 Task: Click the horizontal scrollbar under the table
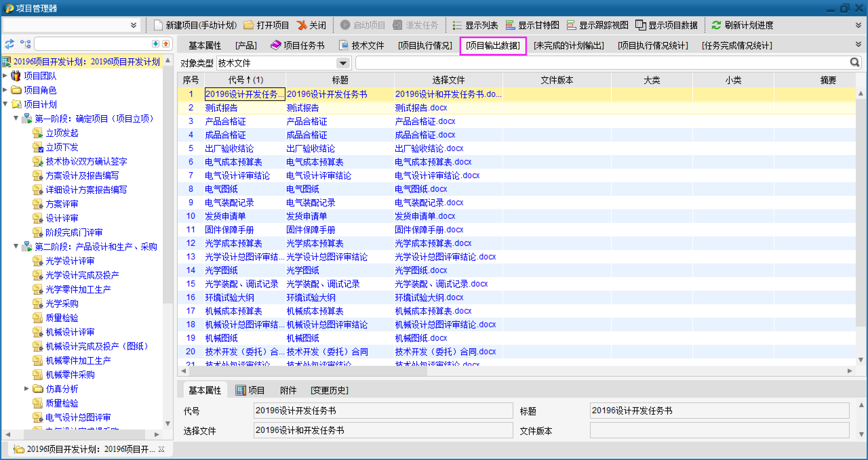pyautogui.click(x=308, y=371)
